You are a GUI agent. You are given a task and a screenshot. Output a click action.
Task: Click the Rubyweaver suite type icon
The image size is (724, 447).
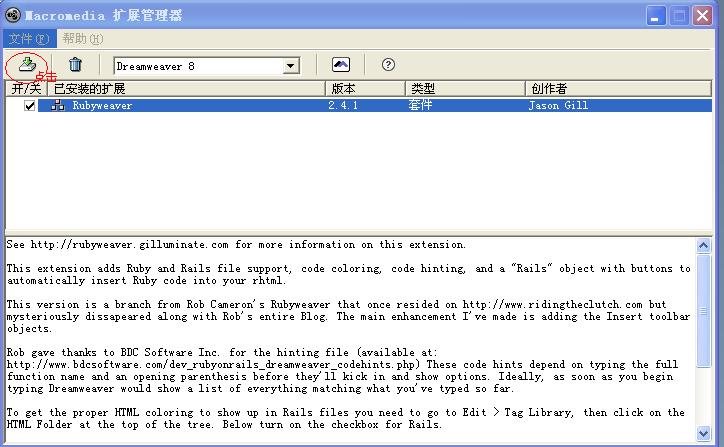tap(58, 105)
